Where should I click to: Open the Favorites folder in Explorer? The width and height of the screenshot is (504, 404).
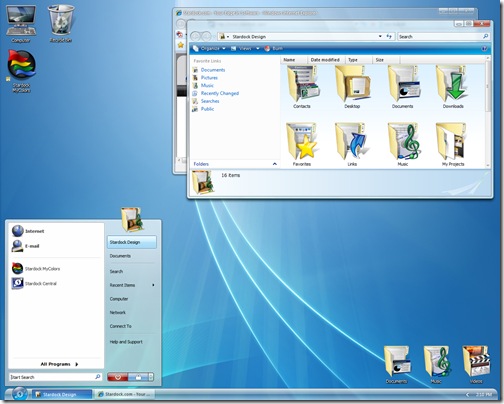(x=302, y=144)
